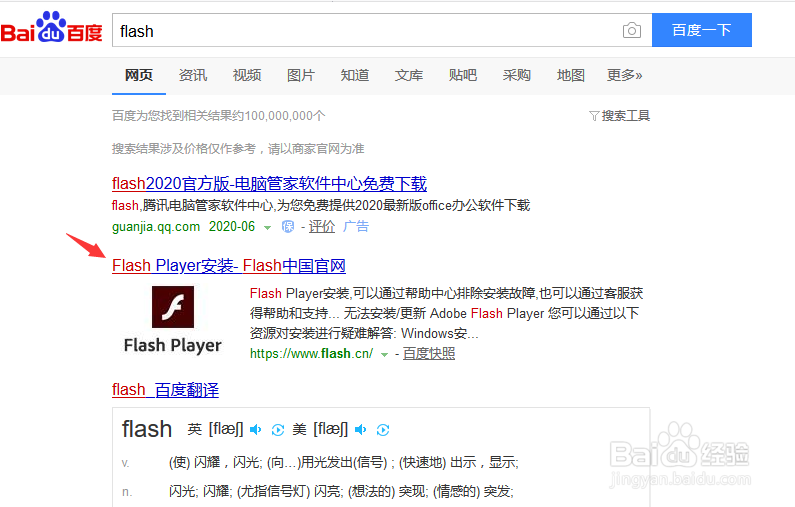Click the search tools filter icon
Screen dimensions: 795x507
click(x=594, y=116)
